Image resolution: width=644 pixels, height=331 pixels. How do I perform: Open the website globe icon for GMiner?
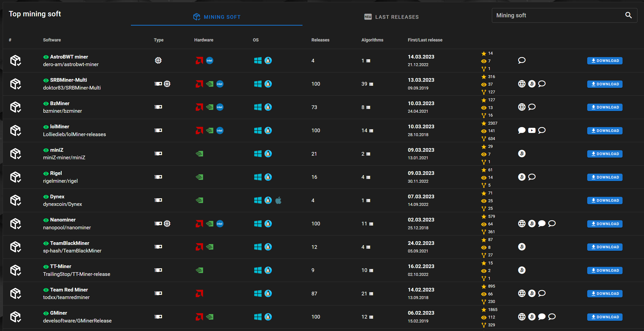click(x=521, y=317)
